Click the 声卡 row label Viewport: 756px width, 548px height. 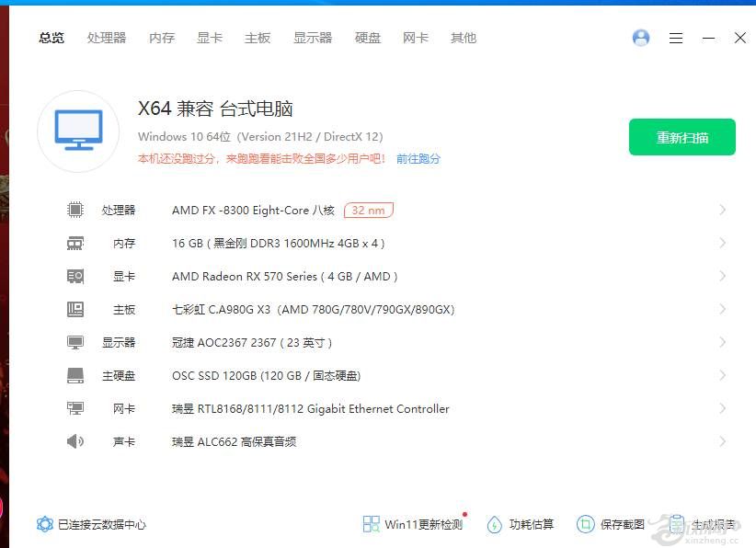(124, 442)
